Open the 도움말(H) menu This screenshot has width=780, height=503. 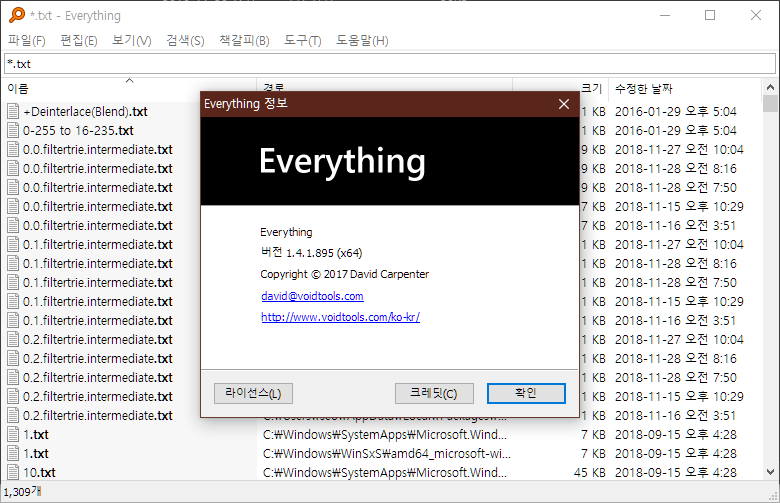pos(362,40)
